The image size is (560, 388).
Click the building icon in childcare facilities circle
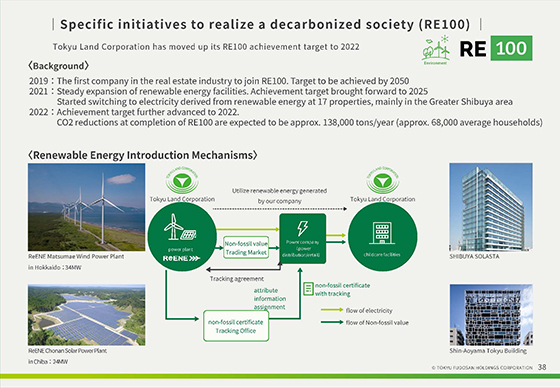coord(382,233)
